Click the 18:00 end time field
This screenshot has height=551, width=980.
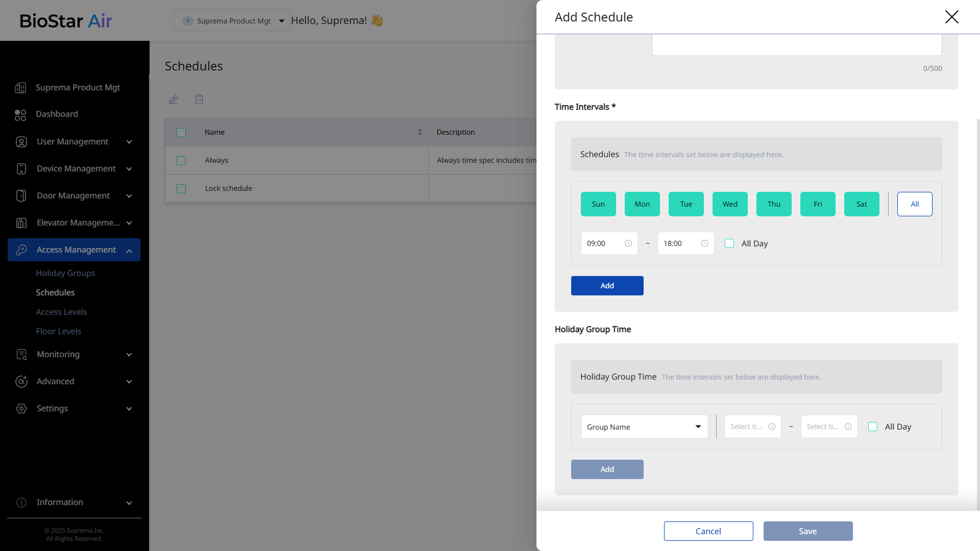pos(679,244)
